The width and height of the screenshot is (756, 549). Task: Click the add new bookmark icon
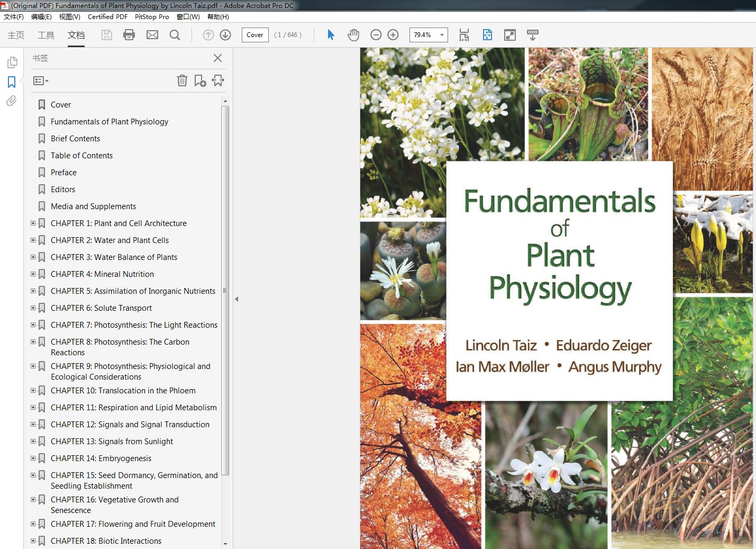(200, 80)
